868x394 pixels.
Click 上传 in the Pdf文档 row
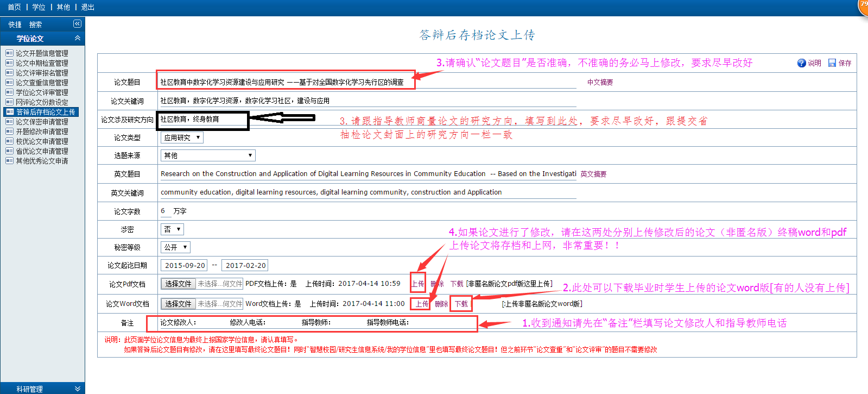coord(417,284)
